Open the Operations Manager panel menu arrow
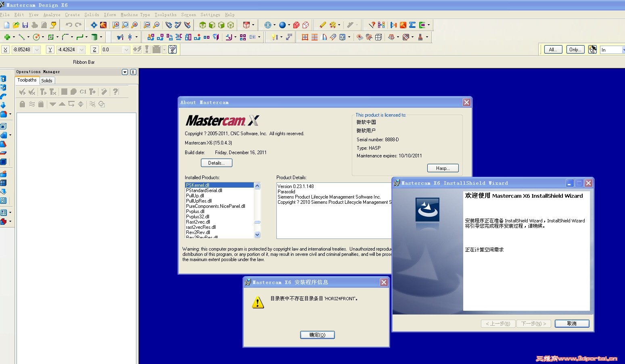Screen dimensions: 625x364 [x=125, y=72]
